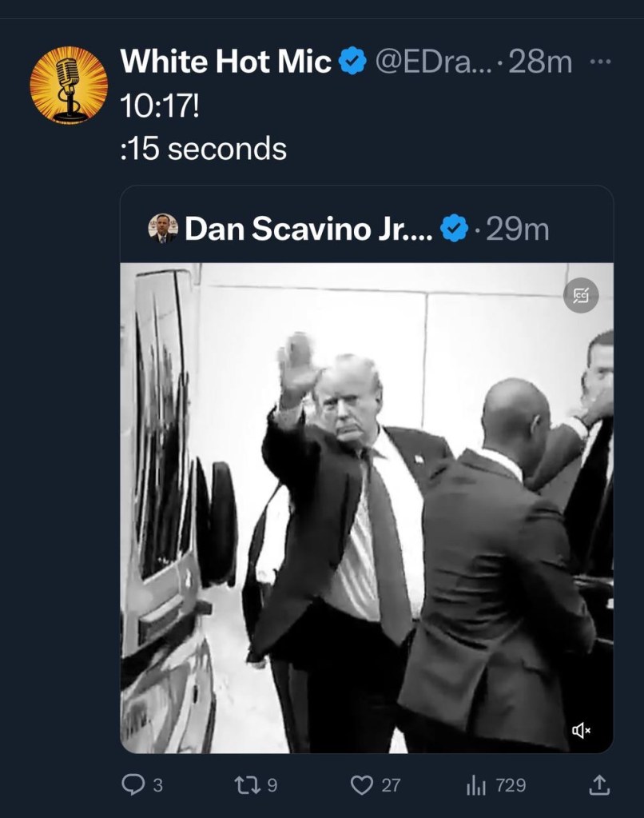Image resolution: width=644 pixels, height=818 pixels.
Task: Select the "10:17!" tweet text line
Action: tap(160, 106)
